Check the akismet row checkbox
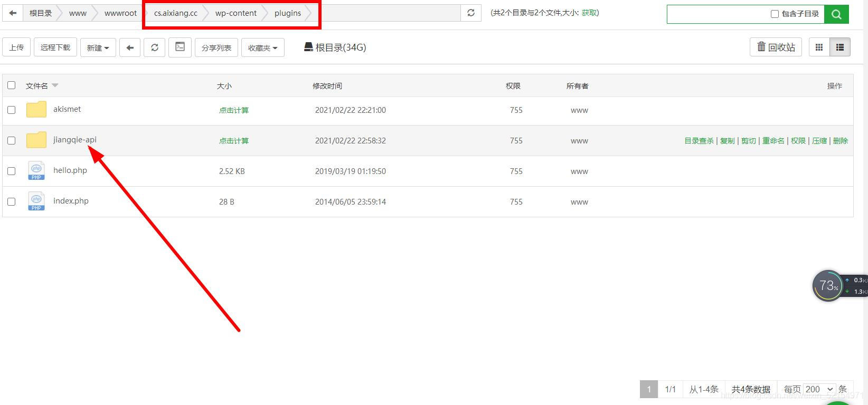Screen dimensions: 868x405 pos(12,110)
